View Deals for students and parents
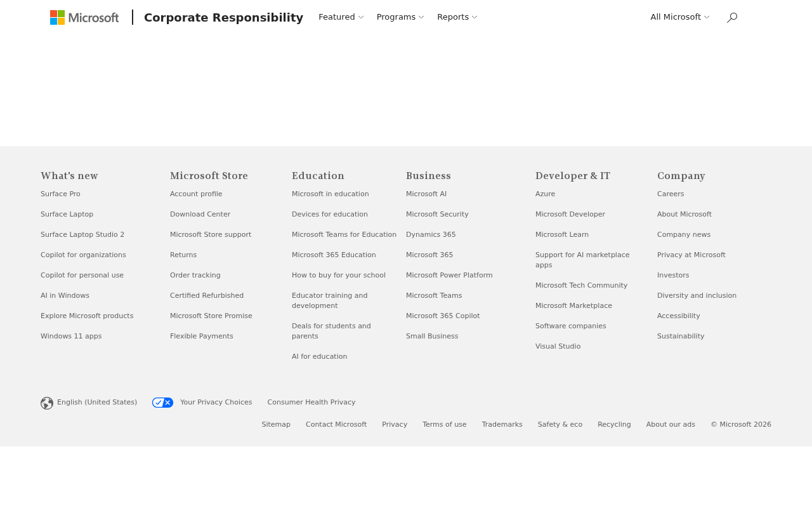812x508 pixels. [x=331, y=331]
